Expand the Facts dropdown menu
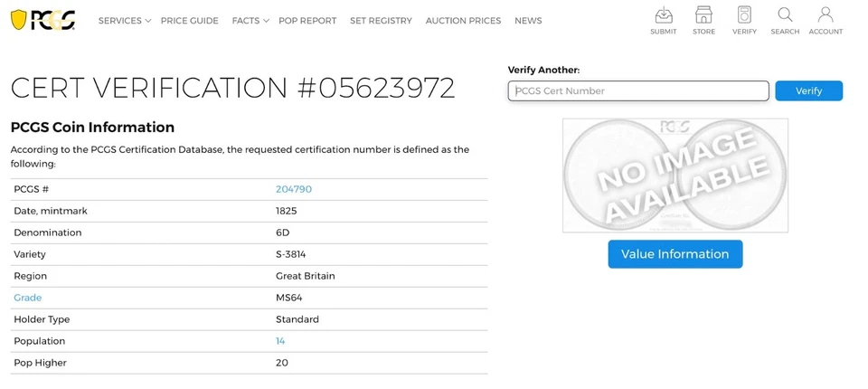The image size is (868, 389). pyautogui.click(x=250, y=21)
